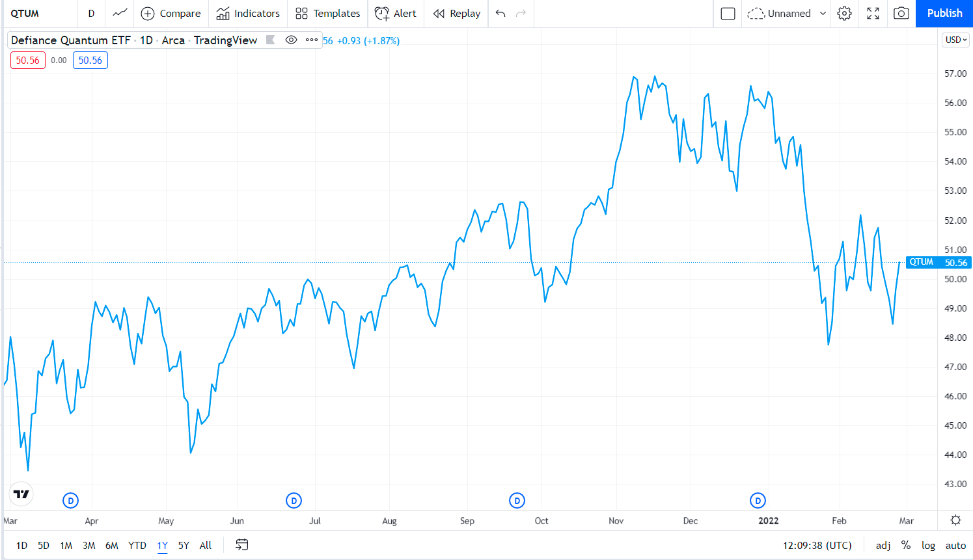
Task: Open dividend marker near October
Action: (517, 501)
